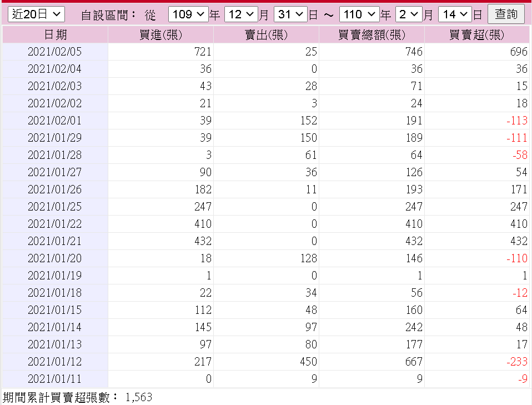
Task: Select the date cell 2021/01/12
Action: coord(54,362)
